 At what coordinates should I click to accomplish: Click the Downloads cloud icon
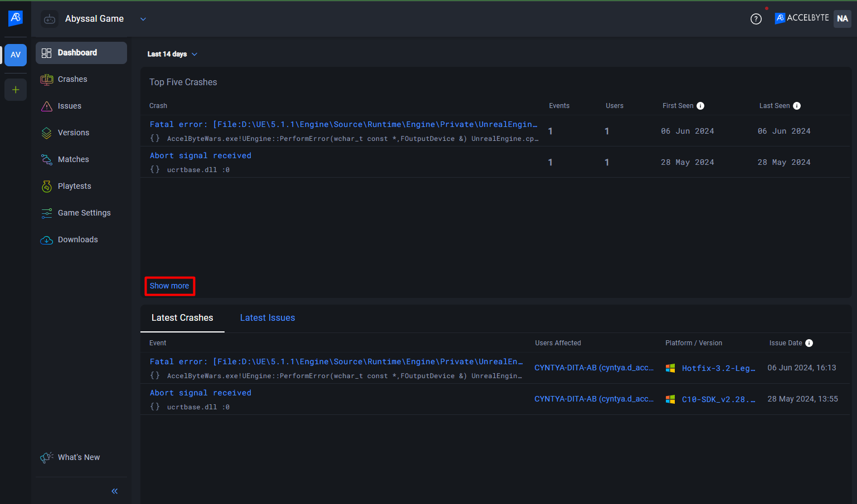pos(47,240)
